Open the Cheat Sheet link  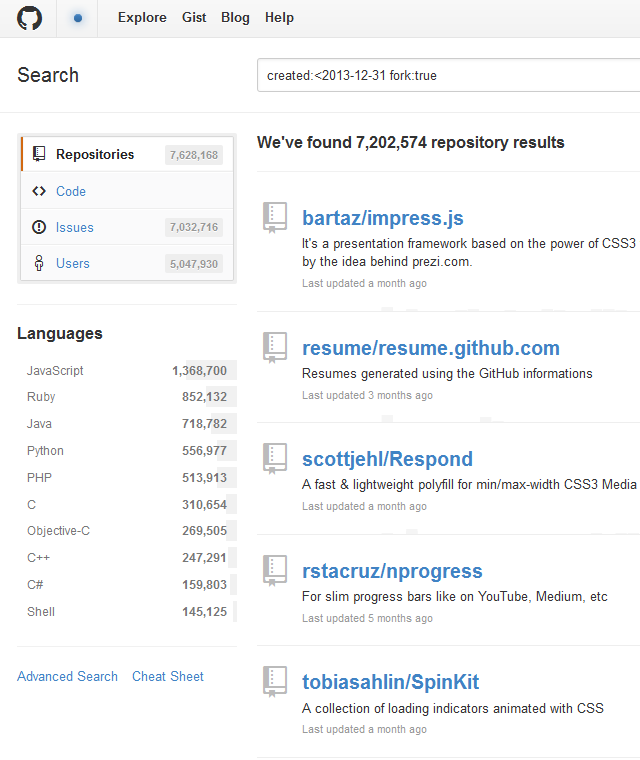pos(167,676)
